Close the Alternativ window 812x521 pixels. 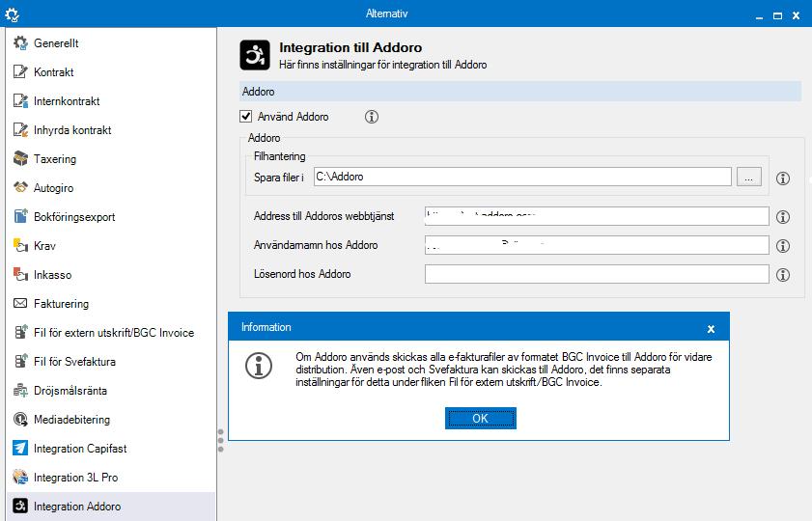pos(796,16)
